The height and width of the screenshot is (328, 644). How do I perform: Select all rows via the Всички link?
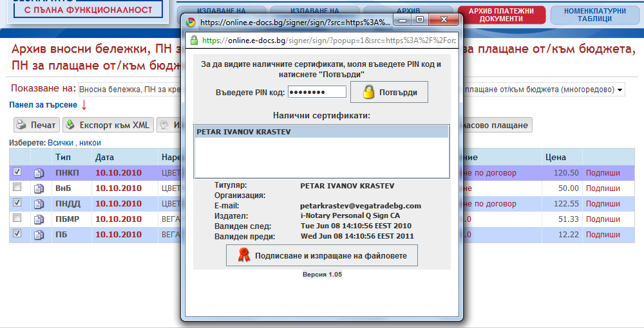(x=61, y=143)
